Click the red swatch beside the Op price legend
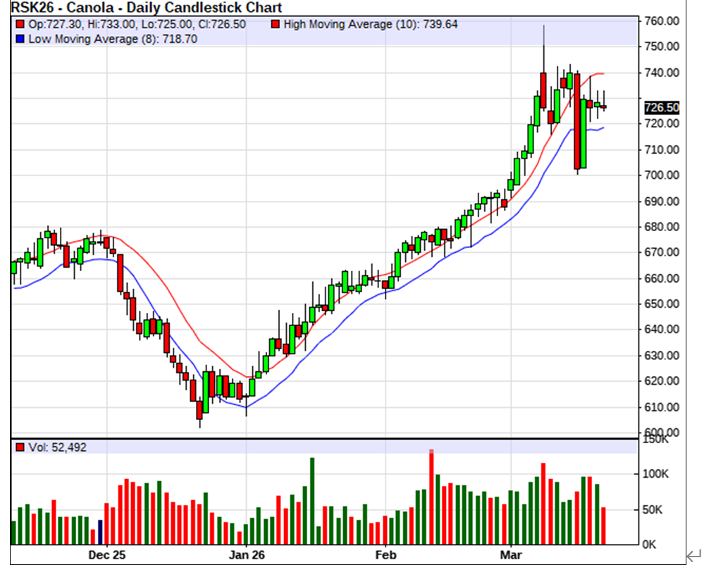 (20, 25)
